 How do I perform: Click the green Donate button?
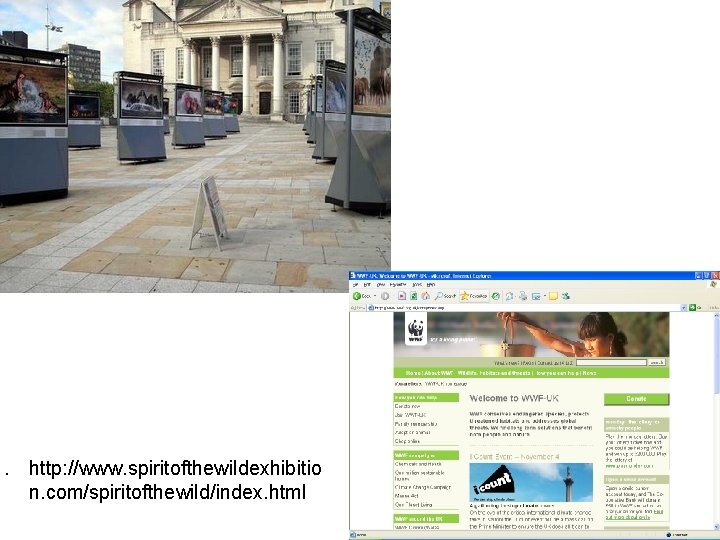(x=636, y=399)
